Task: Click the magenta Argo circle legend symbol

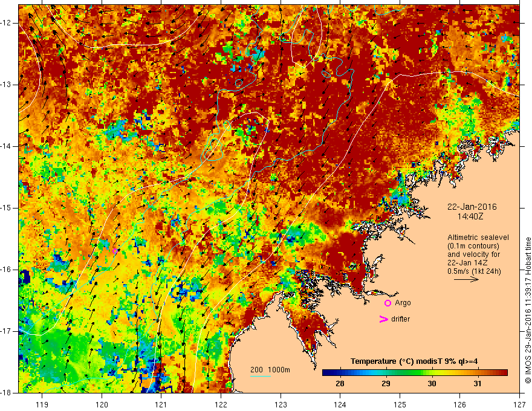Action: (x=388, y=303)
